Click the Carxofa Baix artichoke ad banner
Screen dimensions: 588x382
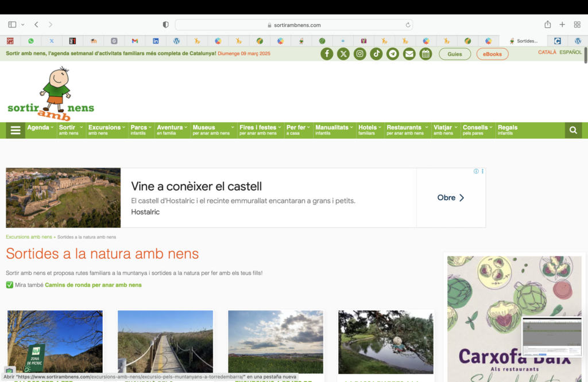coord(514,319)
